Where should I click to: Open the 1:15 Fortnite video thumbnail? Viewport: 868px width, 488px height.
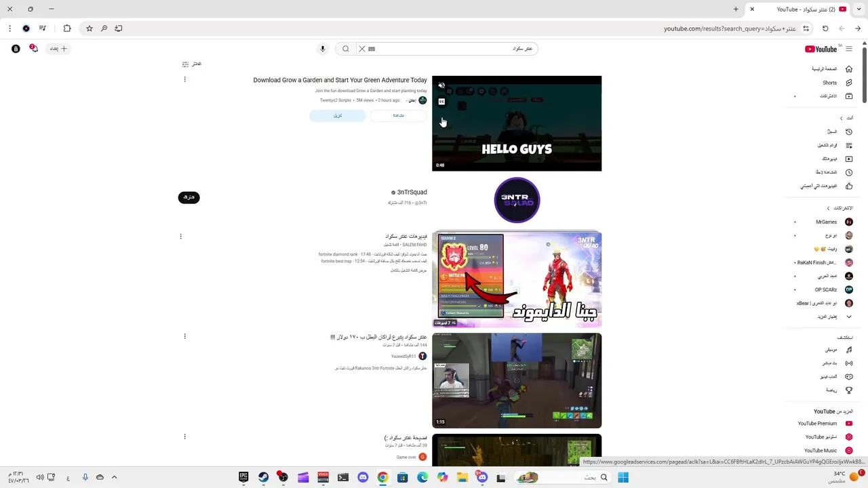[517, 380]
